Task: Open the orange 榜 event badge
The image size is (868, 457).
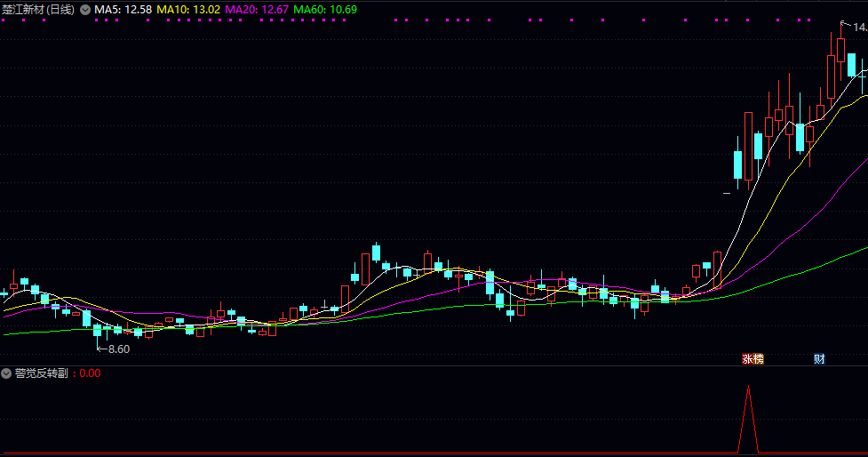Action: [758, 359]
